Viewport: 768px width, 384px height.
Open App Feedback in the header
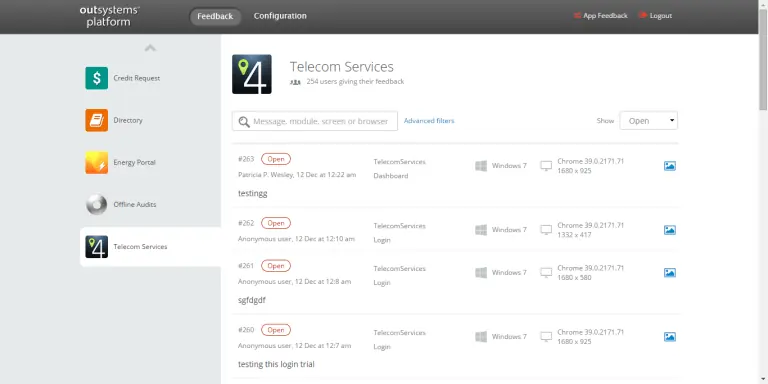pos(600,16)
